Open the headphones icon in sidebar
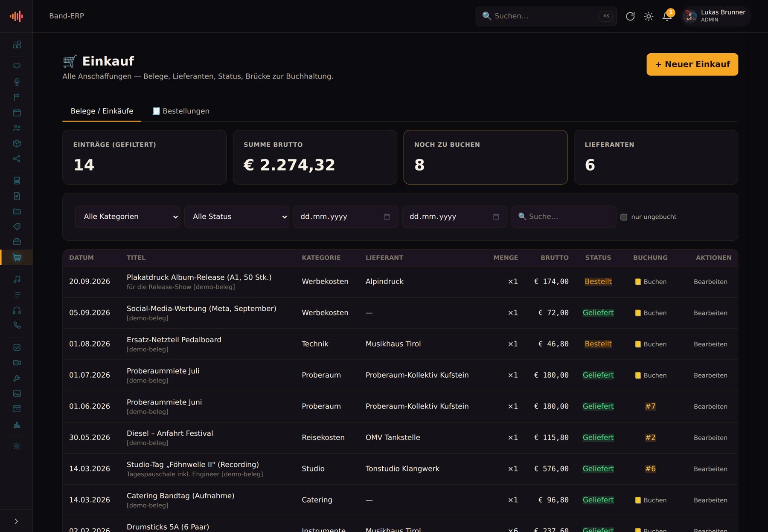Screen dimensions: 768x532 (x=17, y=310)
